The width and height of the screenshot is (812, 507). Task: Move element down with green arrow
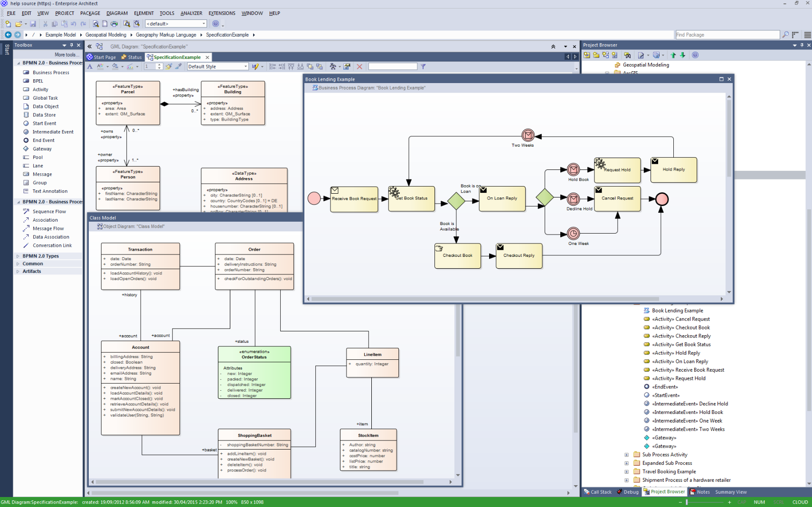tap(683, 55)
